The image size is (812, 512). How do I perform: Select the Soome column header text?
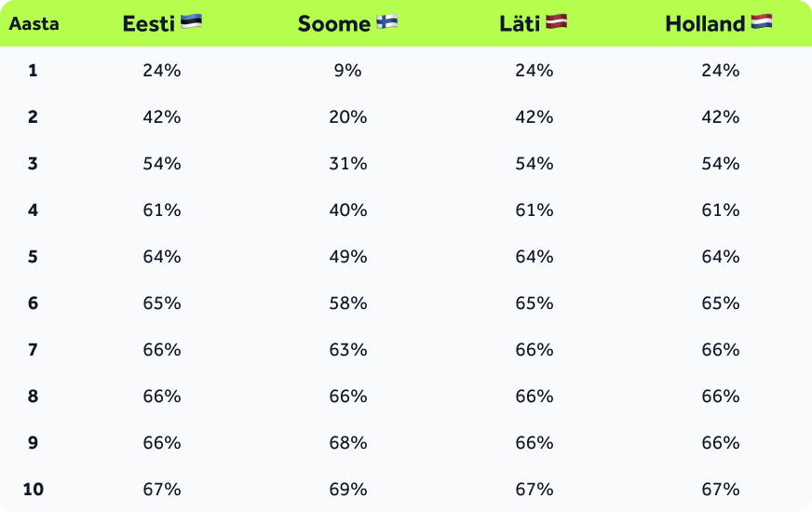pyautogui.click(x=334, y=24)
